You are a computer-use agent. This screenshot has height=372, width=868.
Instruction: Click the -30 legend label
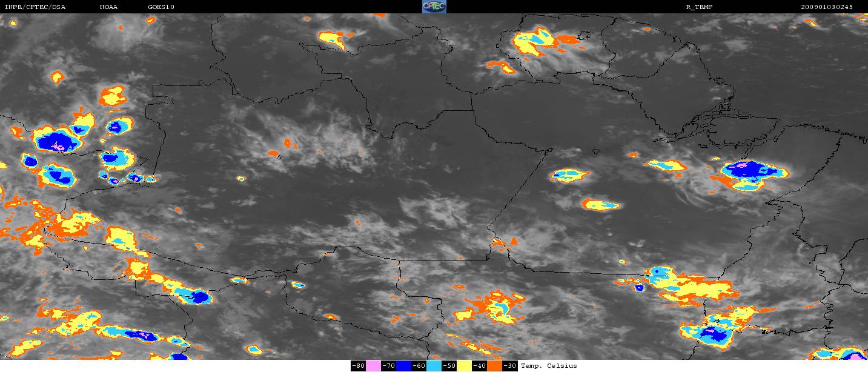coord(510,366)
